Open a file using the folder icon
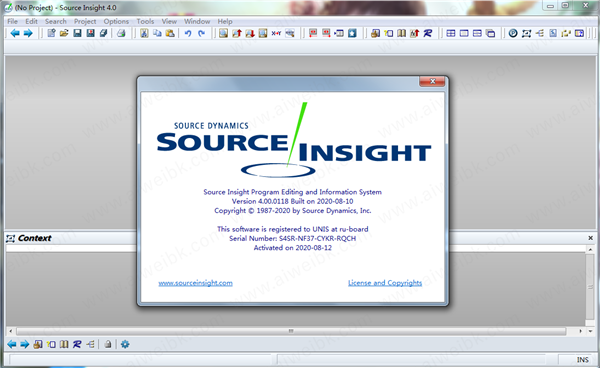The height and width of the screenshot is (368, 600). [64, 33]
